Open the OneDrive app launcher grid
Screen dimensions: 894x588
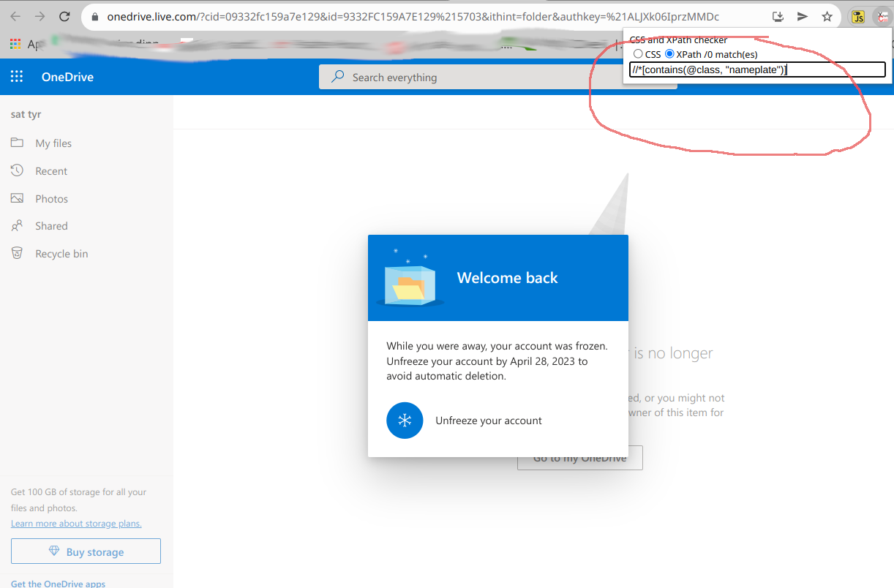click(17, 77)
